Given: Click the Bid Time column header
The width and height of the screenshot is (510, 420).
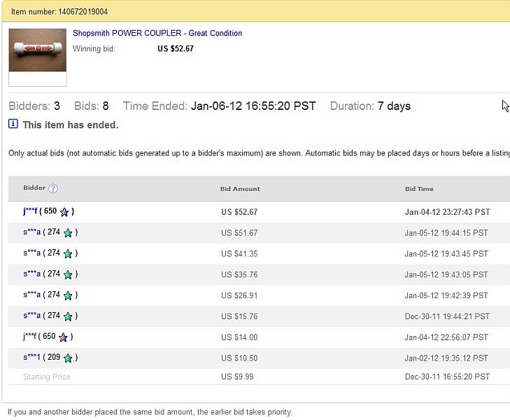Looking at the screenshot, I should [x=419, y=189].
